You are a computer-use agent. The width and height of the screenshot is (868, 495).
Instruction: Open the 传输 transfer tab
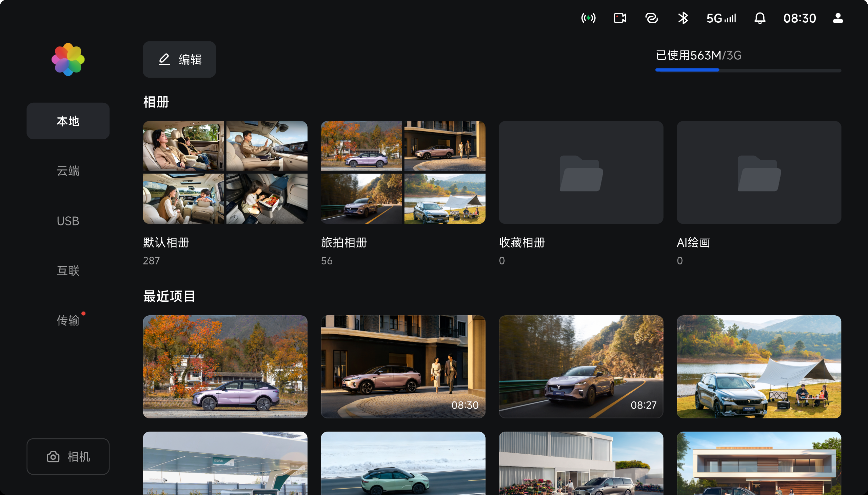tap(68, 320)
